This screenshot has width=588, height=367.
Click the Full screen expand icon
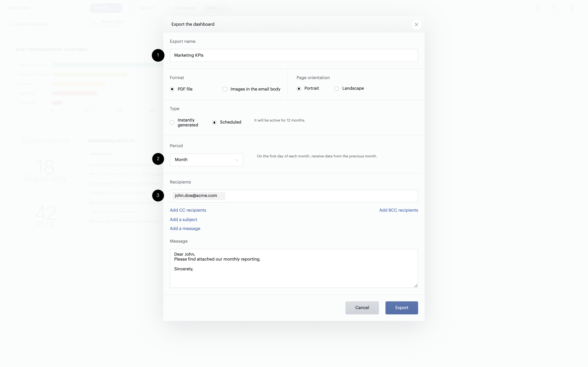[169, 8]
